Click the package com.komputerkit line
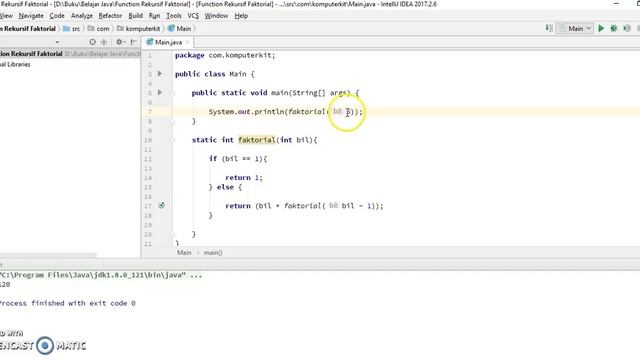This screenshot has height=360, width=640. [x=225, y=55]
